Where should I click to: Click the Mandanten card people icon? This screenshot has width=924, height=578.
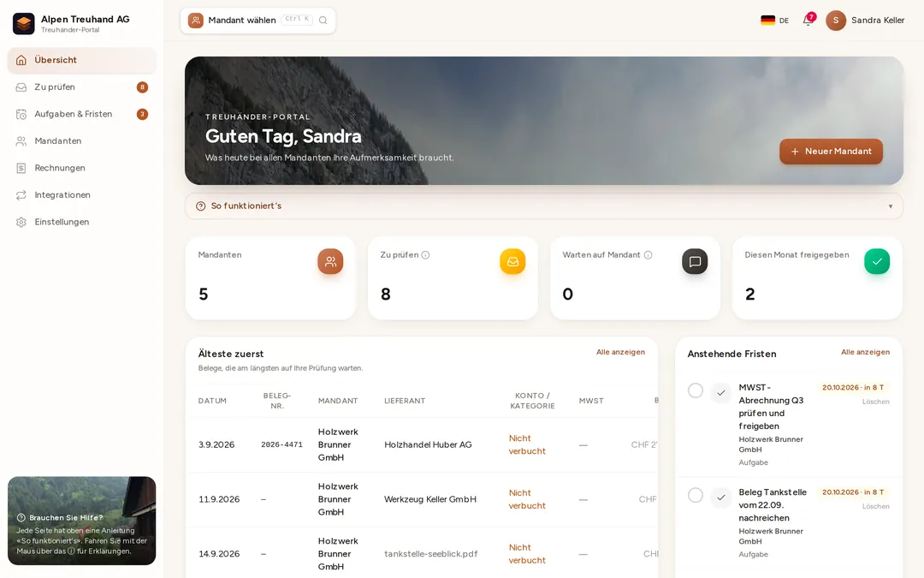pyautogui.click(x=330, y=261)
